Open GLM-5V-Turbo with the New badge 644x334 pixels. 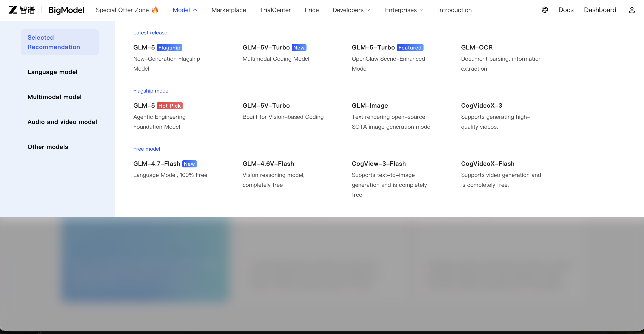[x=266, y=48]
